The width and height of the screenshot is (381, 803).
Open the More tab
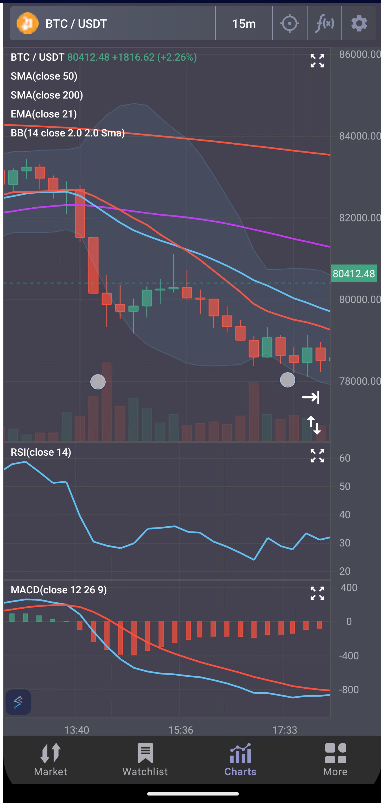coord(335,760)
